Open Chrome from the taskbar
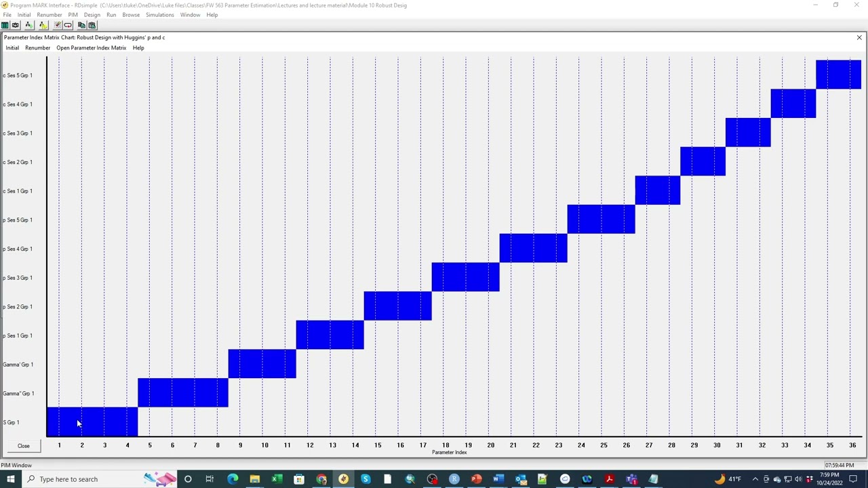 (321, 479)
